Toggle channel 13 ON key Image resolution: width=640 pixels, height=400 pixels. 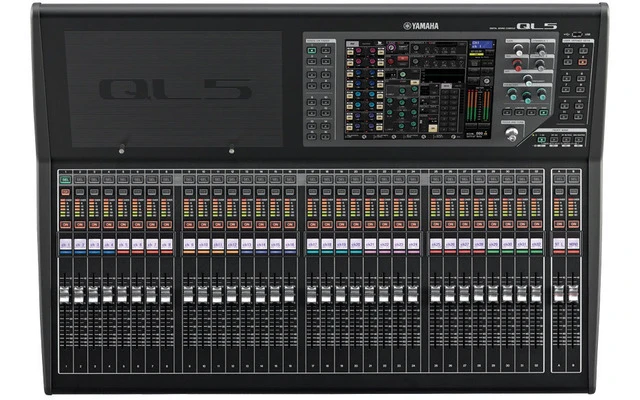coord(247,225)
